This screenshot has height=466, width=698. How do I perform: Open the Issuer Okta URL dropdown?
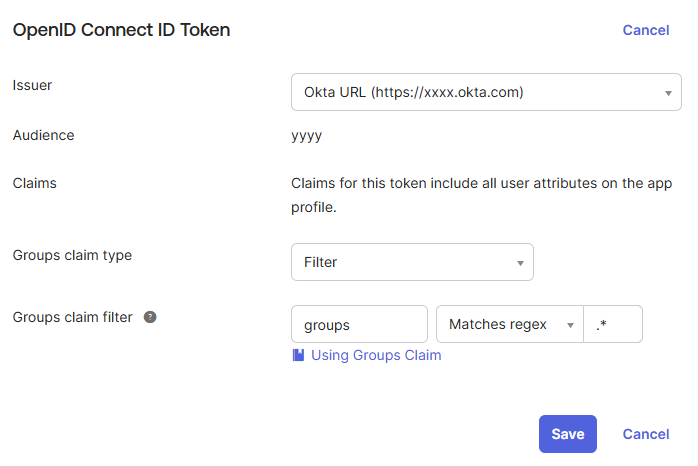pyautogui.click(x=486, y=92)
